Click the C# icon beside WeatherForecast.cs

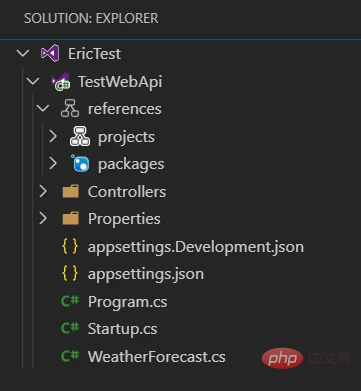click(x=70, y=356)
